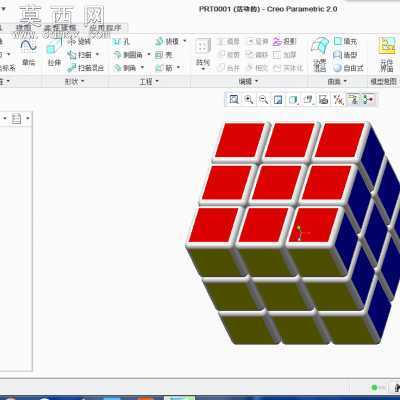Screen dimensions: 400x400
Task: Click the 壳 (Shell) tool
Action: click(164, 55)
